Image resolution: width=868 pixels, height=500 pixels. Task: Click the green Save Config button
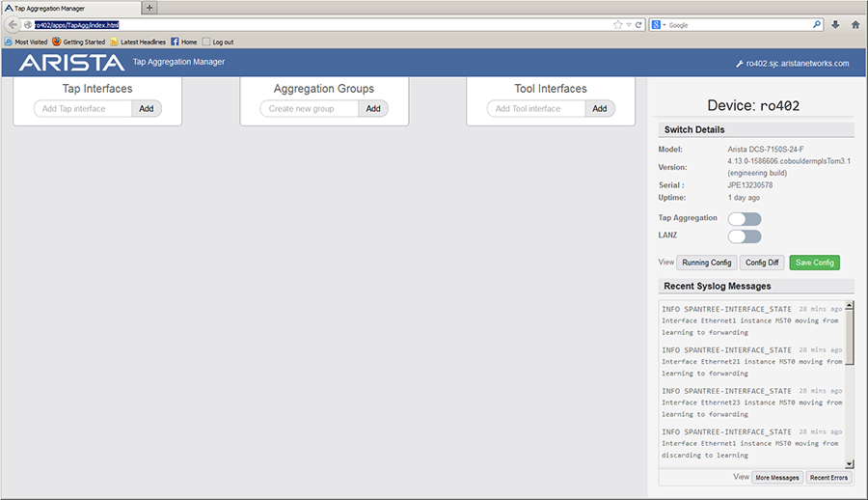coord(814,263)
